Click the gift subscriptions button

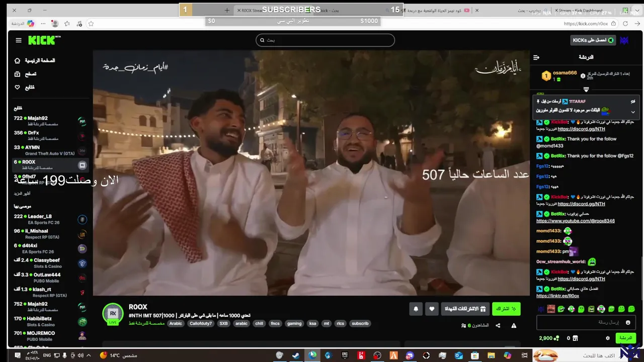coord(465,309)
